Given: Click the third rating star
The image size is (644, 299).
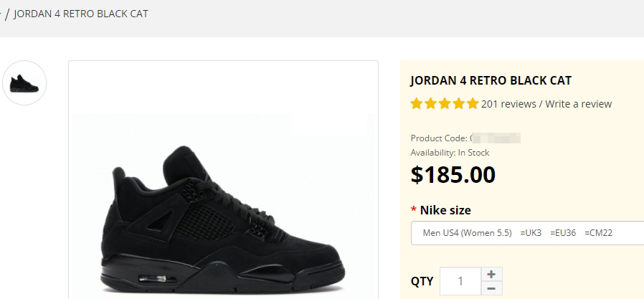Looking at the screenshot, I should point(445,104).
